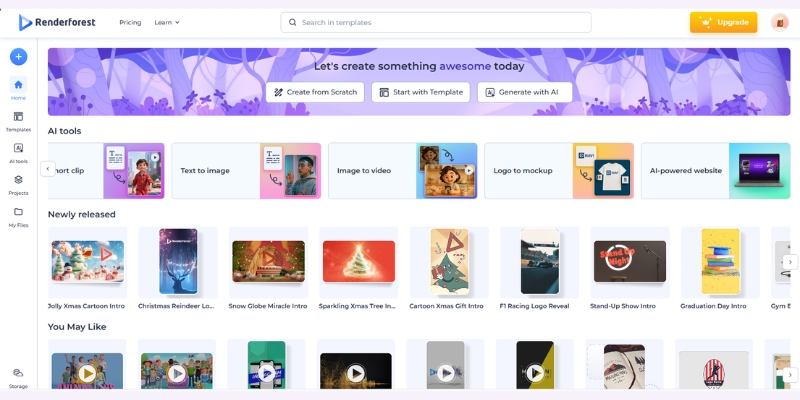The image size is (800, 400).
Task: Click the blue plus create button
Action: click(18, 57)
